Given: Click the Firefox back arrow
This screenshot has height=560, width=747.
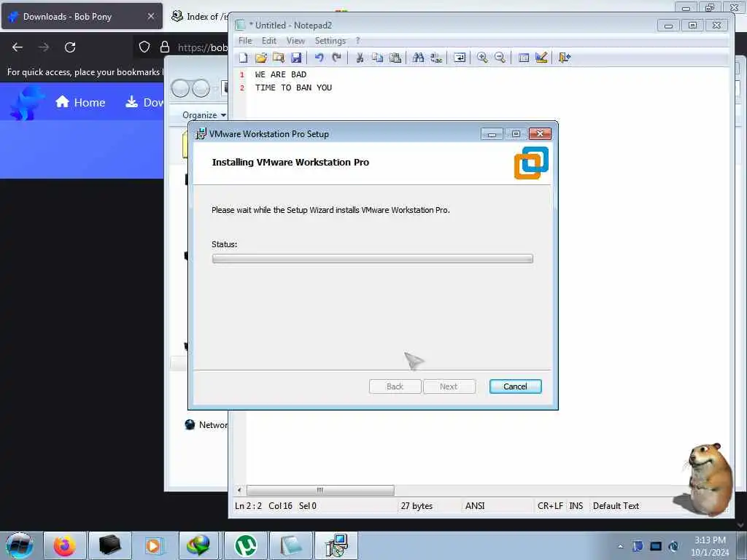Looking at the screenshot, I should coord(18,47).
